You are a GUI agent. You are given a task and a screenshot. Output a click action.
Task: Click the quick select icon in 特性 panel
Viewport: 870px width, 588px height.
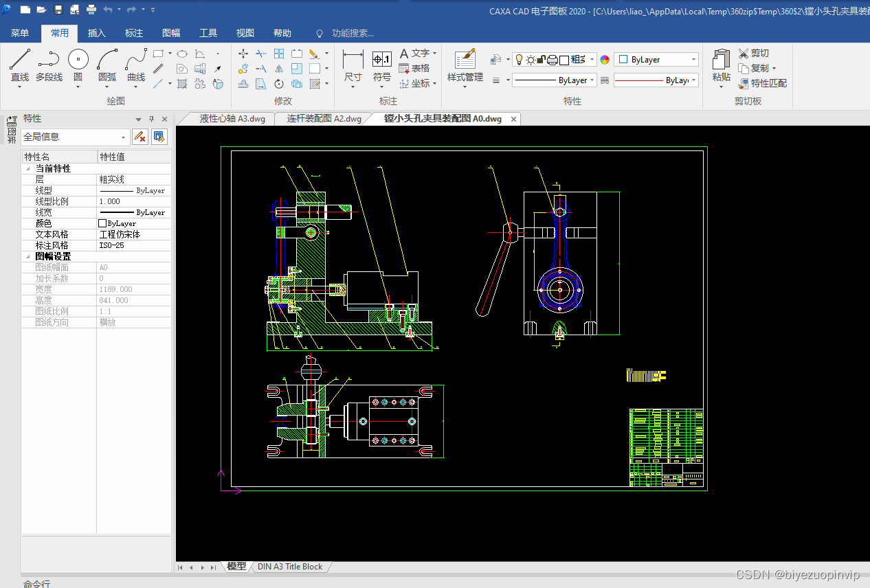(x=160, y=137)
